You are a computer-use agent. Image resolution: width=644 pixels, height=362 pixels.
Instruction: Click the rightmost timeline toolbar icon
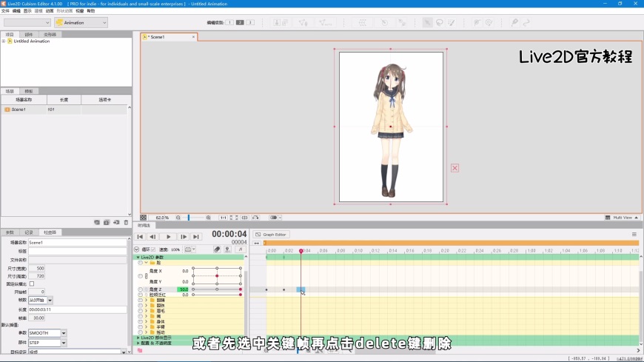coord(241,249)
